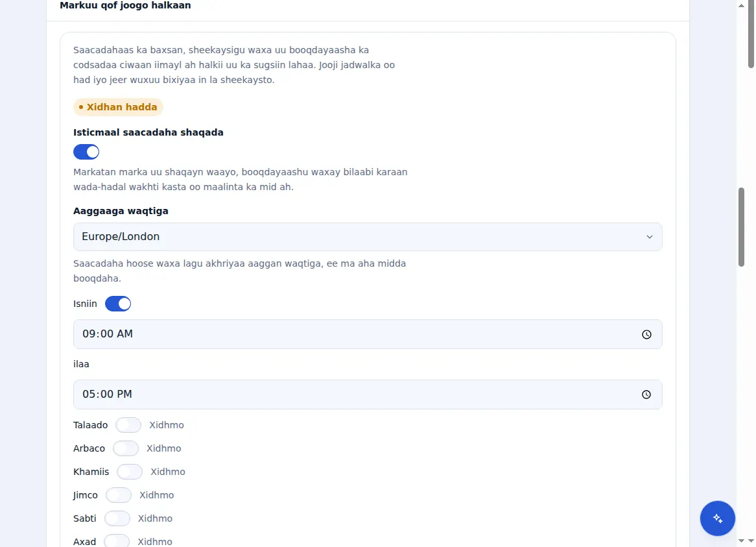Click the Isniin end time field 05:00 PM
The image size is (756, 547).
click(368, 395)
